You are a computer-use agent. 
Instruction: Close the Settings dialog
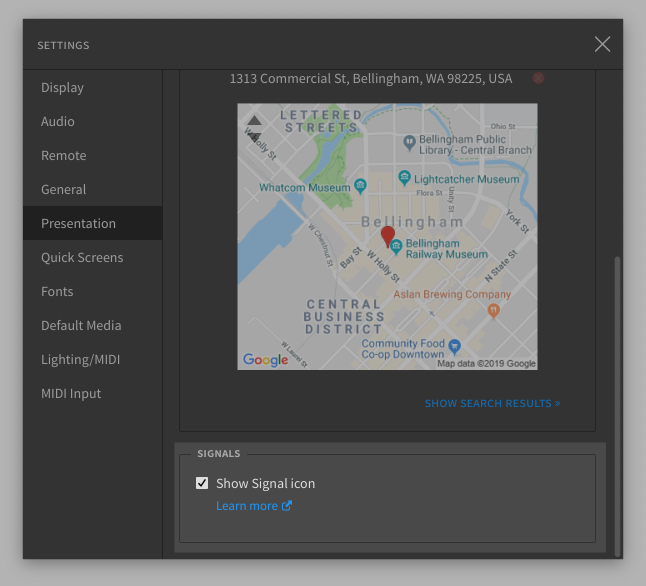[x=602, y=44]
